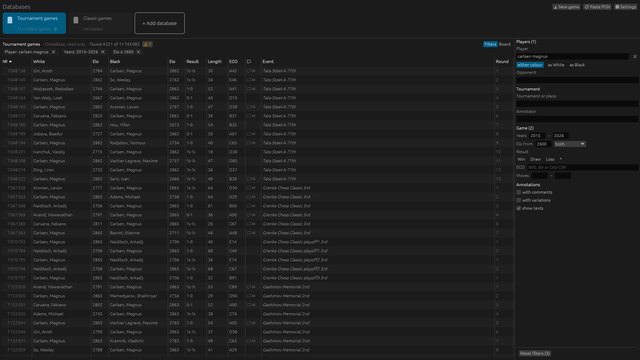Select the Jobava, Baadur game row
This screenshot has height=360, width=640.
coord(258,134)
